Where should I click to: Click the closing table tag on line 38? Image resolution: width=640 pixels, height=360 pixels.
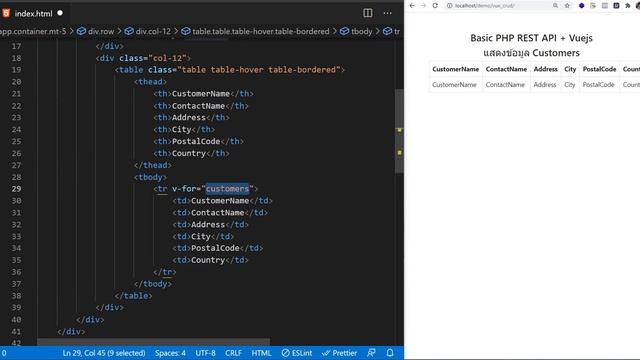click(133, 296)
